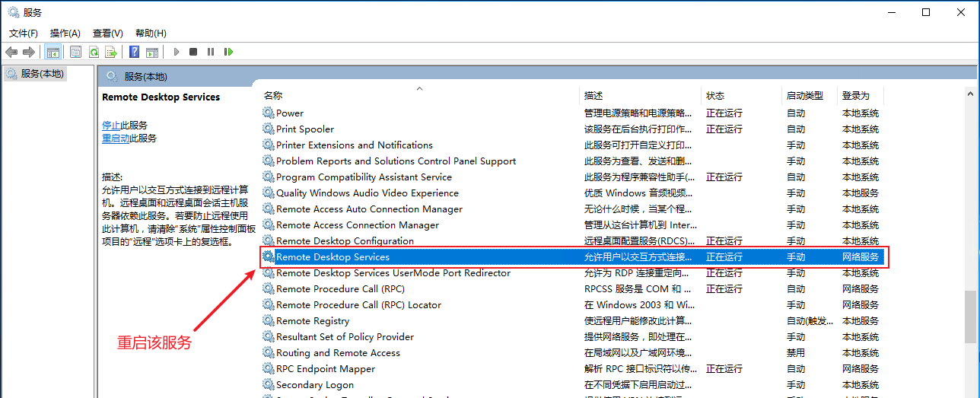Toggle show/hide action pane icon
The width and height of the screenshot is (980, 398).
click(x=152, y=52)
